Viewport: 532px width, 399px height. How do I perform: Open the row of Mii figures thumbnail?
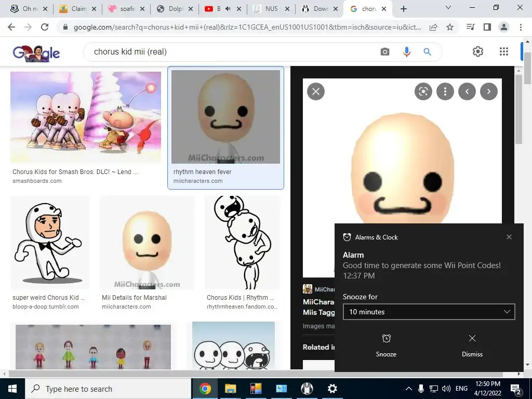click(x=93, y=347)
